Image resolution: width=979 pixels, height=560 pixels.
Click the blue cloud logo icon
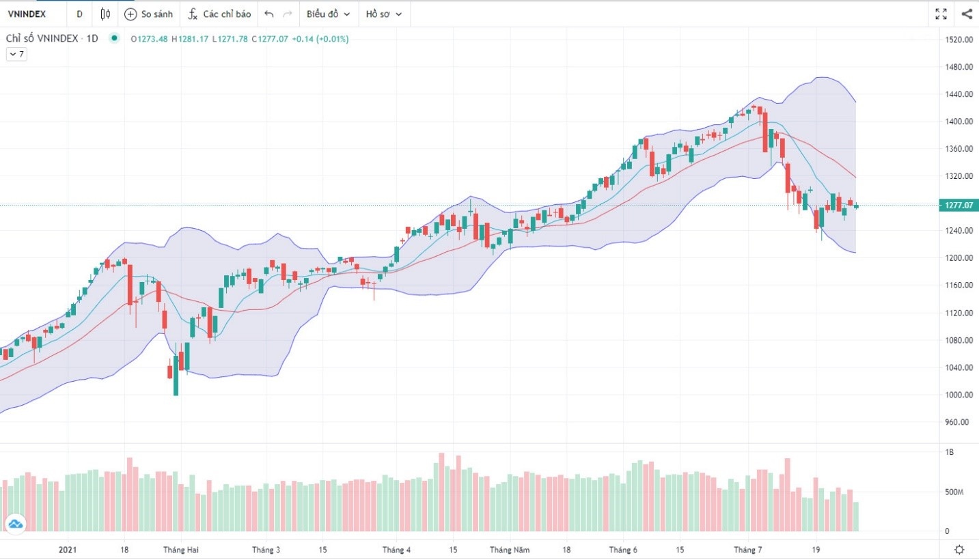[x=14, y=524]
